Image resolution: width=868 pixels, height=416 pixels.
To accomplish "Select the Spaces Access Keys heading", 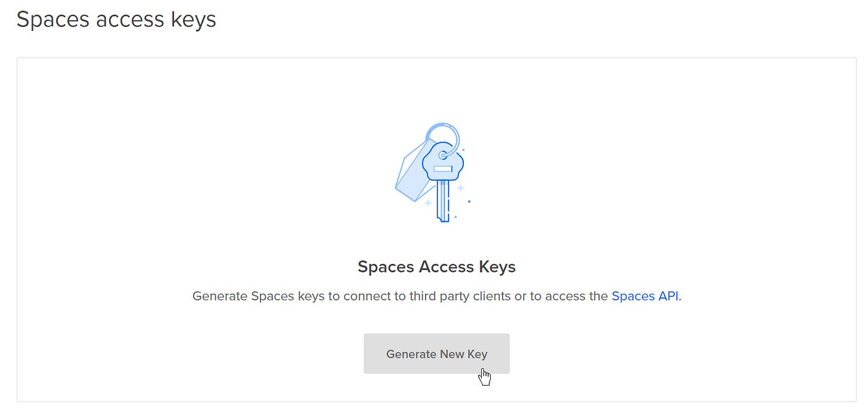I will (436, 266).
